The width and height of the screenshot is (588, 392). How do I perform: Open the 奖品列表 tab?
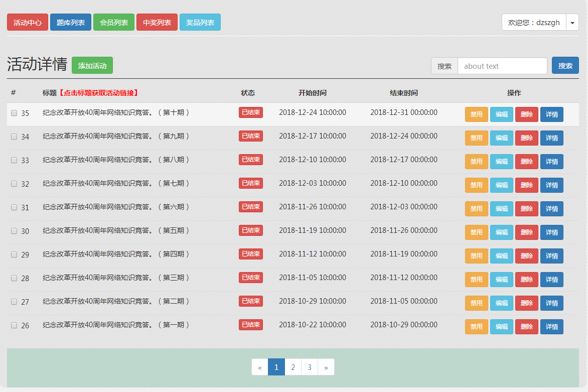click(200, 22)
